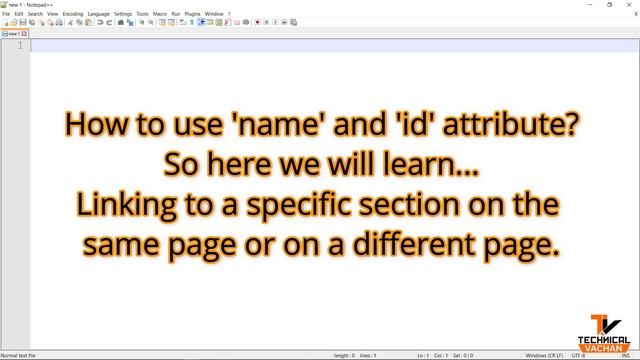Click the Copy toolbar icon
640x360 pixels.
(x=80, y=22)
